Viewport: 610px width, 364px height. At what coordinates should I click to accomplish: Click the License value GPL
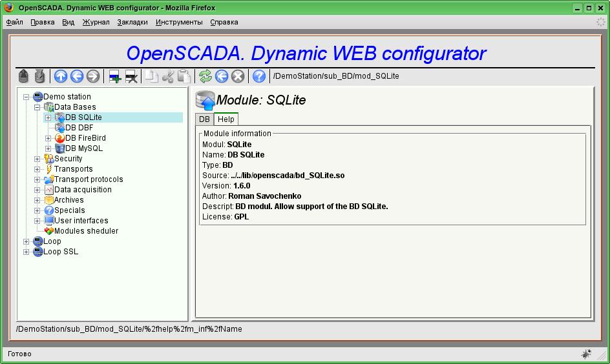pyautogui.click(x=241, y=217)
